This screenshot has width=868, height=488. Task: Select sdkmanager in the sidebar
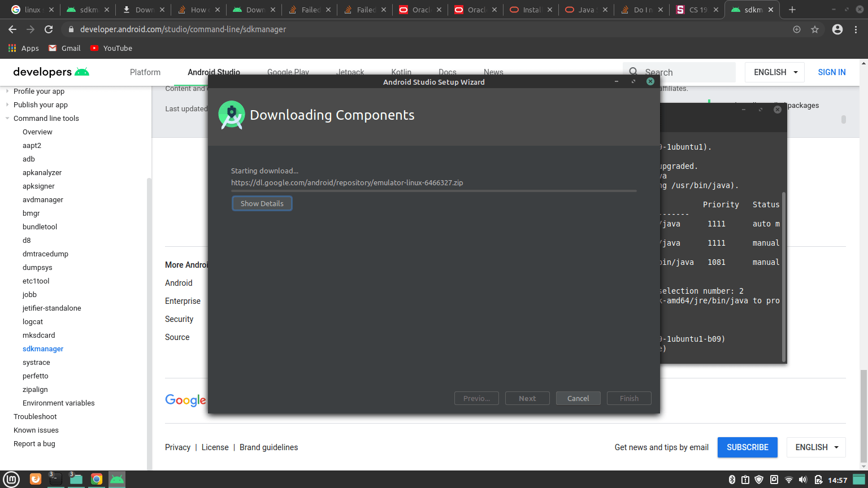click(x=42, y=348)
